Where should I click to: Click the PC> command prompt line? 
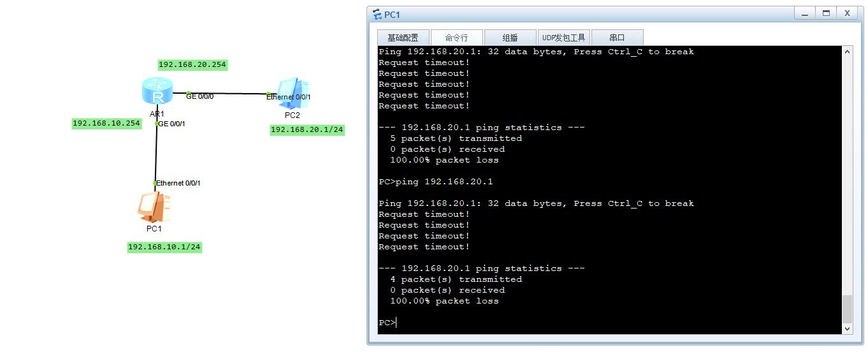pyautogui.click(x=387, y=323)
